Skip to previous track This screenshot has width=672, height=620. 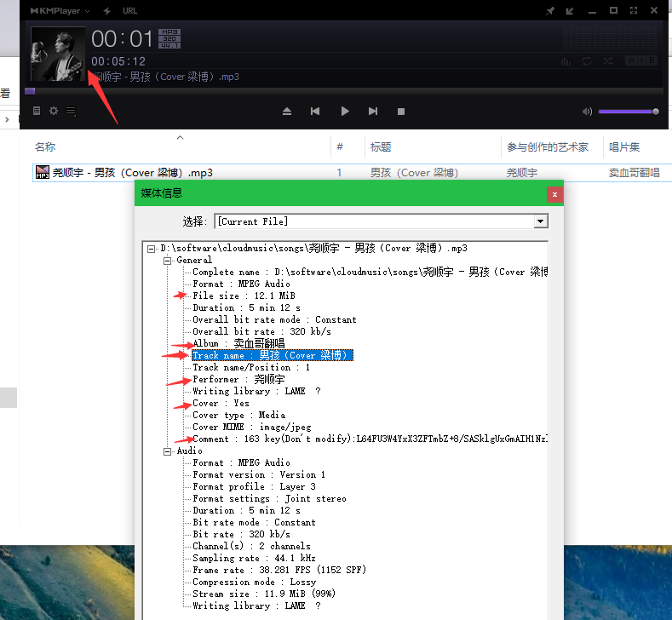(315, 112)
